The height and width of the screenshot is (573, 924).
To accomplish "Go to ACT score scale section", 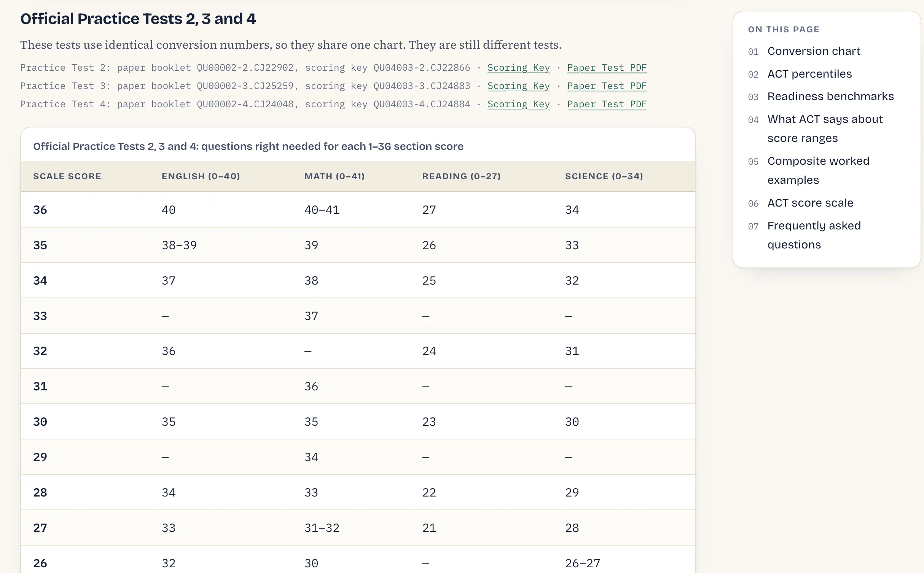I will point(810,203).
